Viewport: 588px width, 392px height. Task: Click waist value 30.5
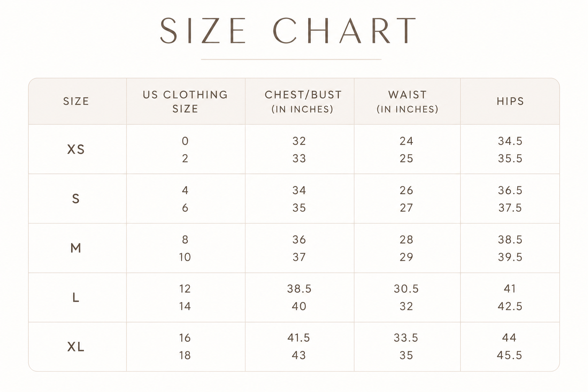click(x=406, y=289)
